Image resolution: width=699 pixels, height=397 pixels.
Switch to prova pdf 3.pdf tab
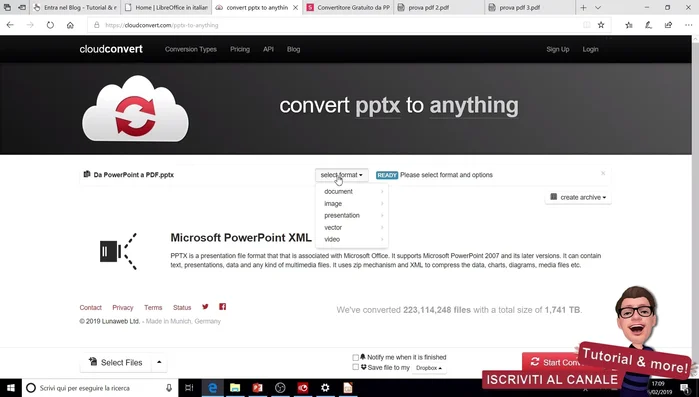click(x=530, y=8)
